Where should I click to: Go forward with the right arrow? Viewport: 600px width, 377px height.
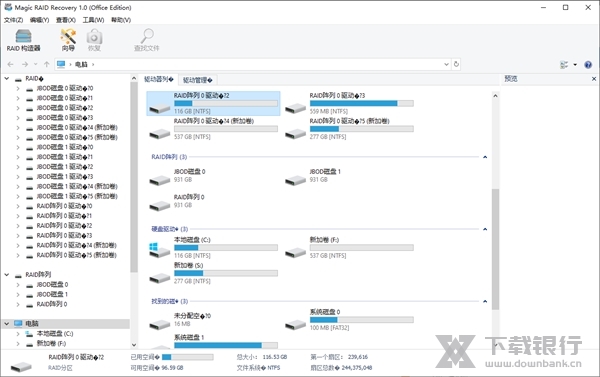(x=25, y=64)
